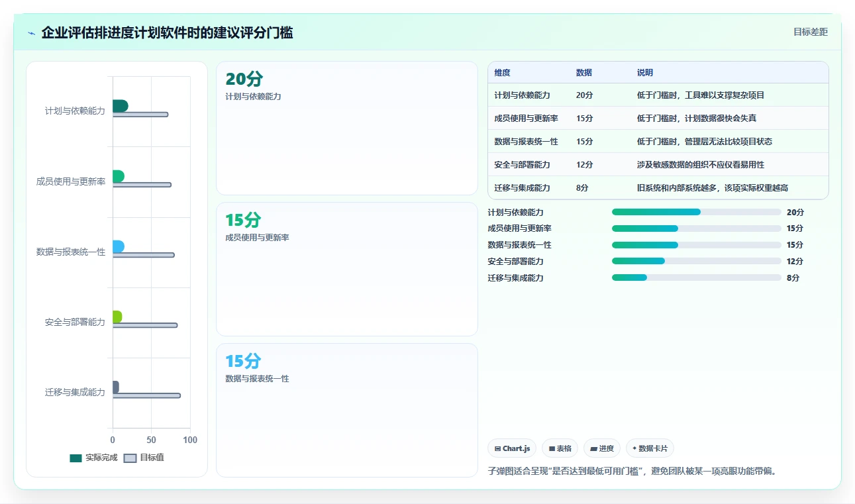
Task: Click the 目标差距 label in header
Action: pos(811,32)
